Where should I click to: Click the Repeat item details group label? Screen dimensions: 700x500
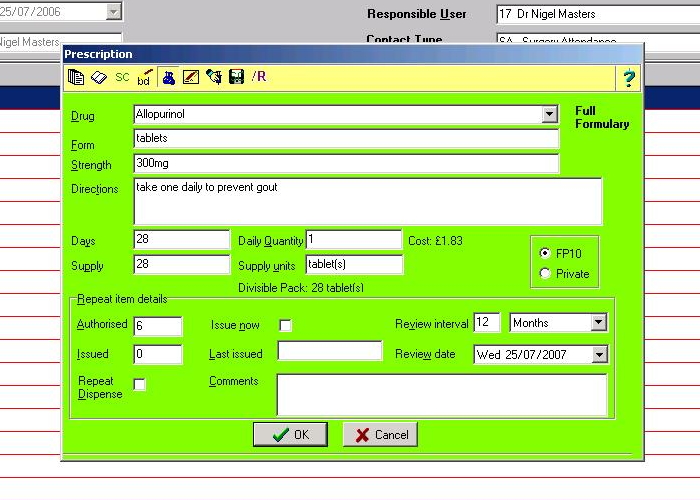(x=122, y=299)
